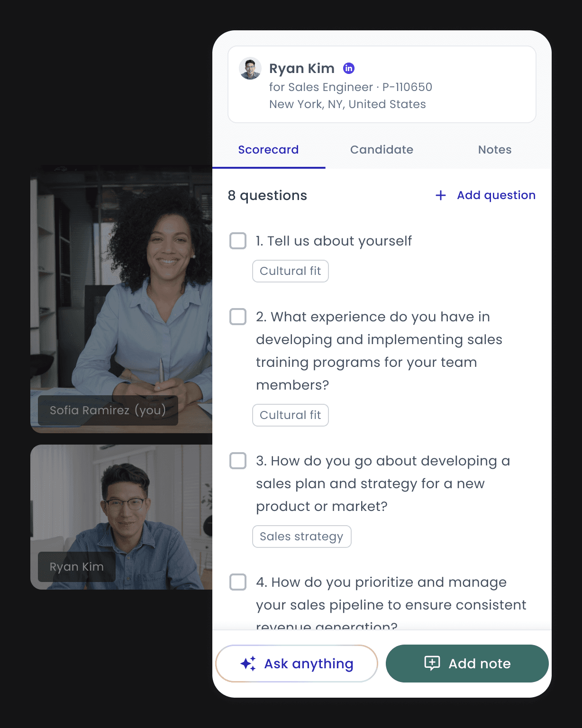
Task: Open Ryan Kim's LinkedIn profile icon
Action: [349, 68]
